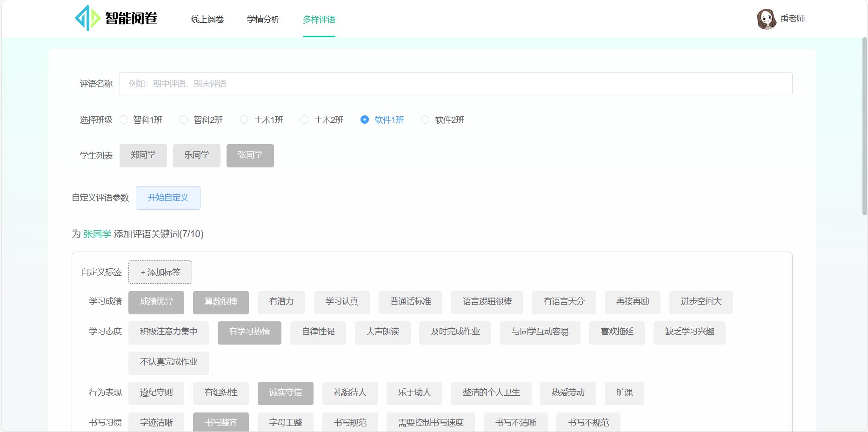The height and width of the screenshot is (432, 868).
Task: Remove the 有学习热情 selected tag
Action: pos(249,332)
